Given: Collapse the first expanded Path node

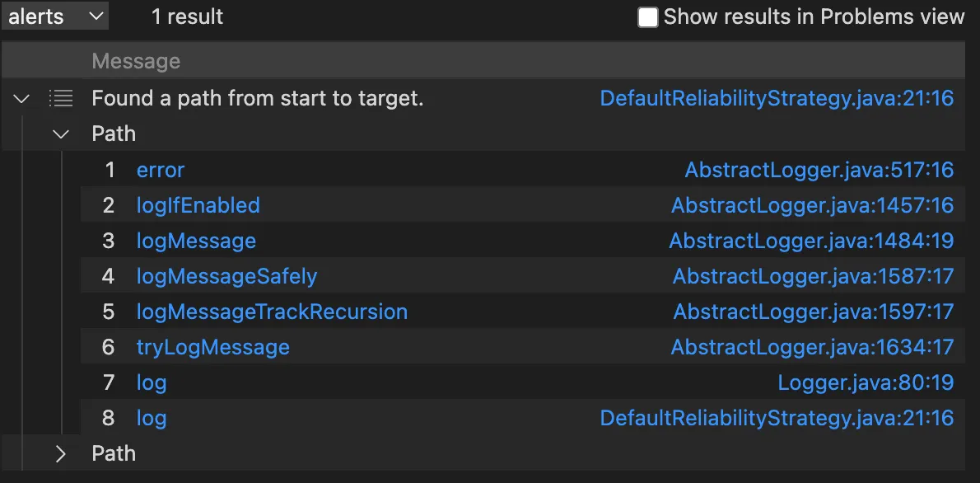Looking at the screenshot, I should tap(61, 134).
